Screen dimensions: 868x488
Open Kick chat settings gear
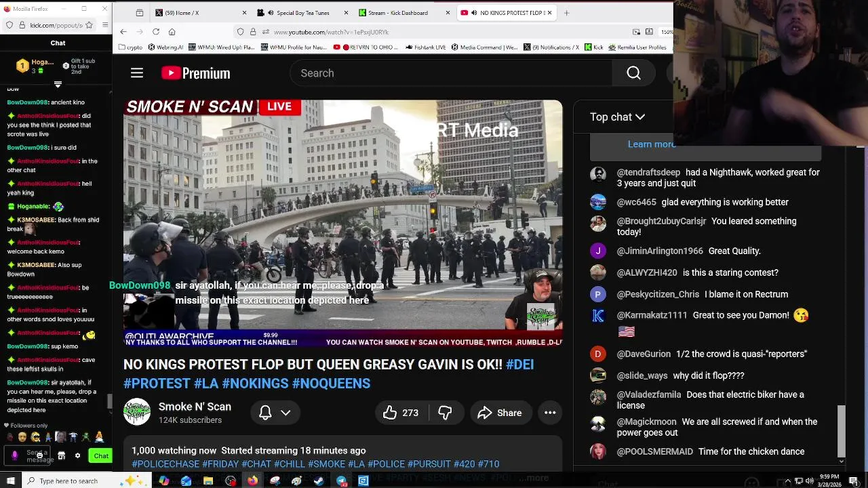click(x=77, y=456)
